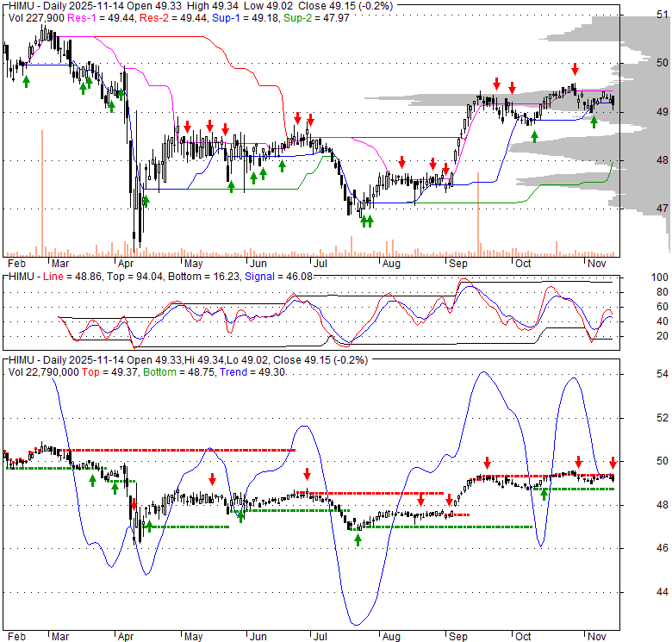The image size is (672, 642).
Task: Click the green buy arrow in October, bottom chart
Action: [544, 495]
